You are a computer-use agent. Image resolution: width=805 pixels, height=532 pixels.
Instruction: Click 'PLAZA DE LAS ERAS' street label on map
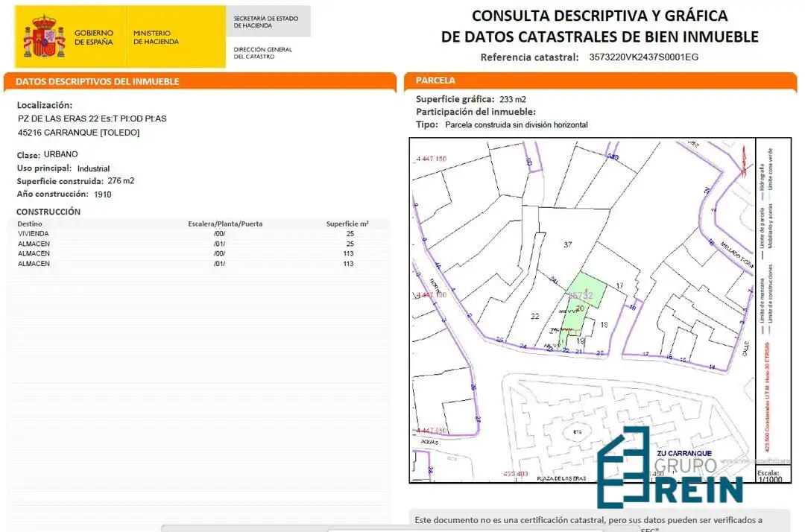[562, 478]
